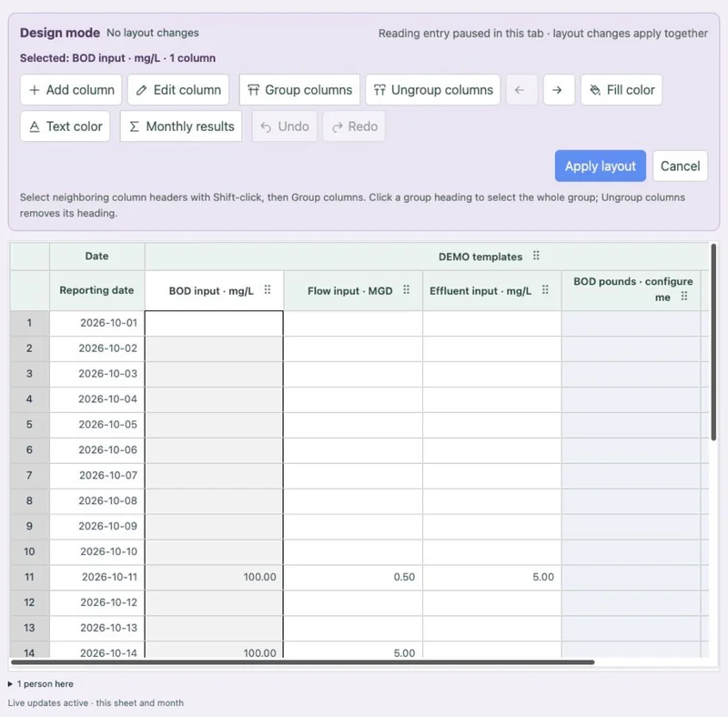
Task: Click Effluent input cell for 2026-10-06
Action: click(x=491, y=450)
